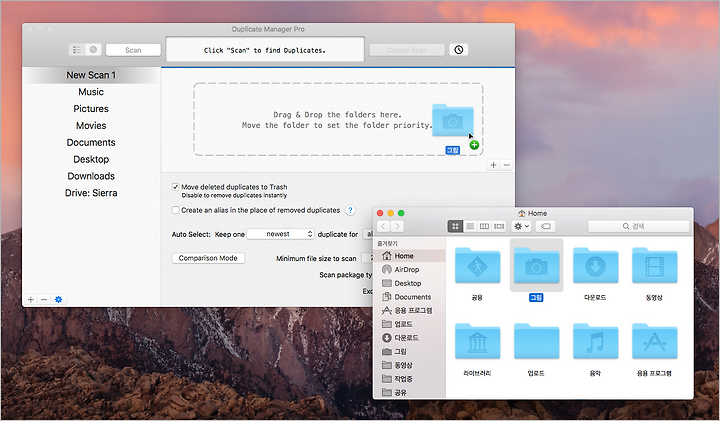
Task: Click the Finder search field
Action: 638,226
